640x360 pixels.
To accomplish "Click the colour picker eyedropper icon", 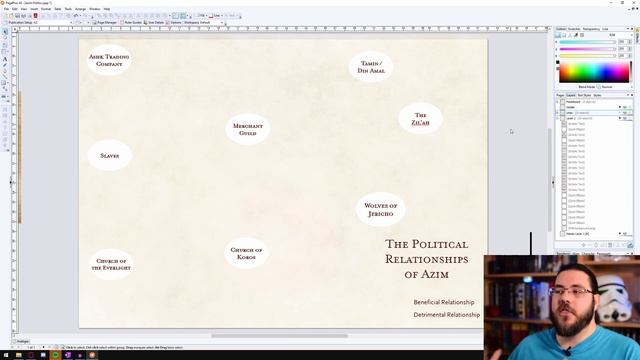I will 576,35.
